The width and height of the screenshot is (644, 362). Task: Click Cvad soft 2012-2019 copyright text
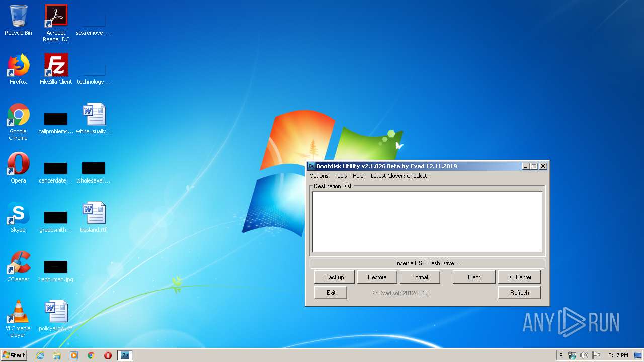coord(400,293)
